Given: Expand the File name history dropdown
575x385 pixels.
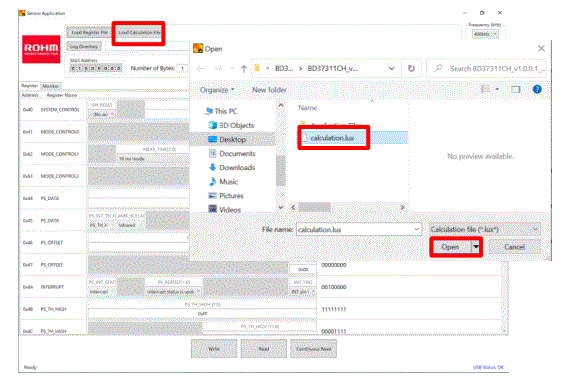Looking at the screenshot, I should (x=417, y=230).
